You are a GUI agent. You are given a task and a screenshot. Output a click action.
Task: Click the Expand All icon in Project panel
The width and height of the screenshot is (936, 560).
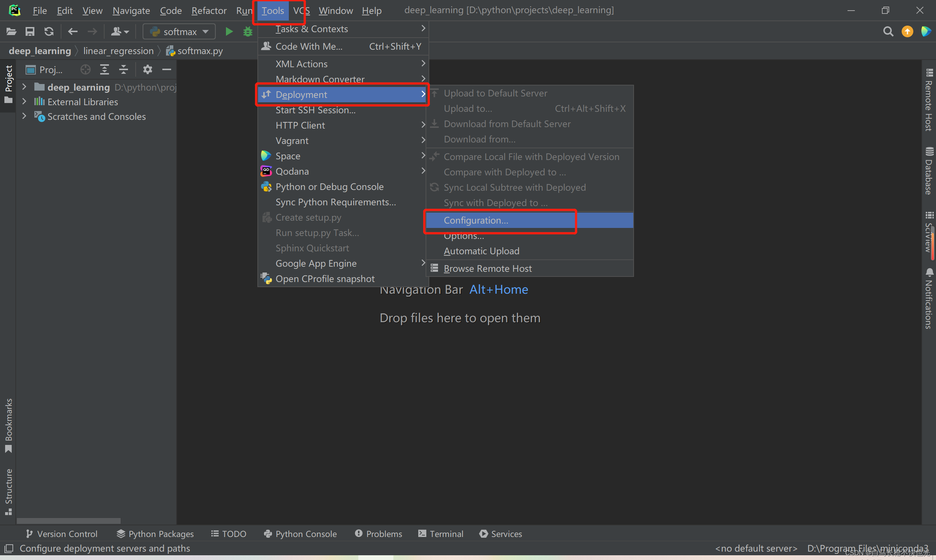click(105, 69)
